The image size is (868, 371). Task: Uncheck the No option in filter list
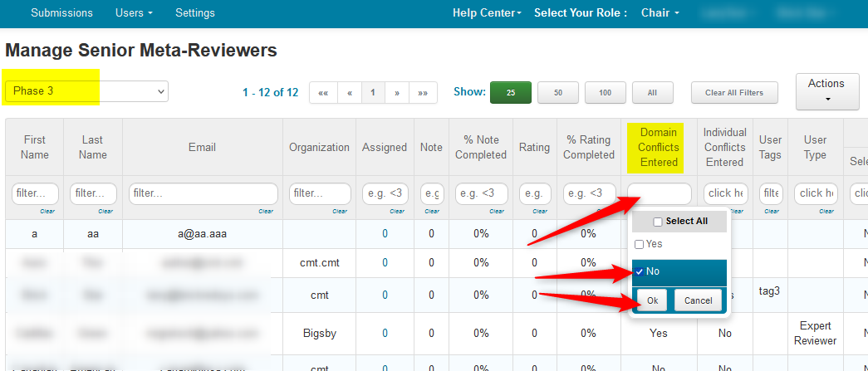(639, 271)
